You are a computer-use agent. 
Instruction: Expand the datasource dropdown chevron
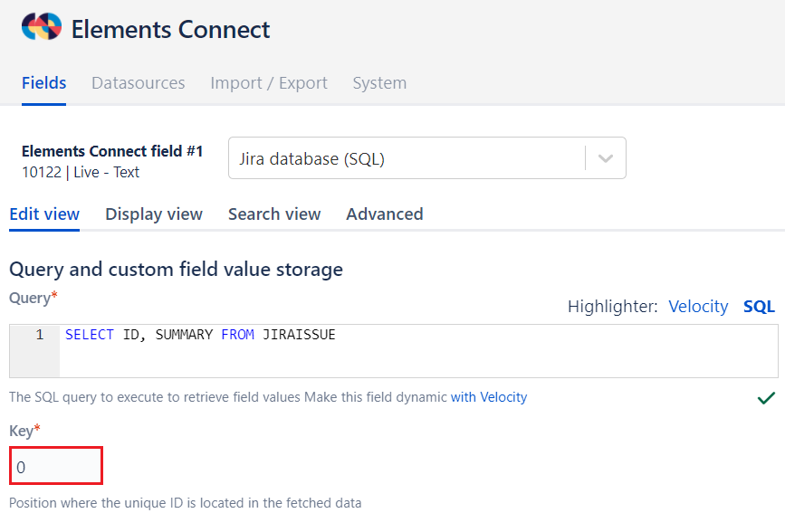pos(606,158)
